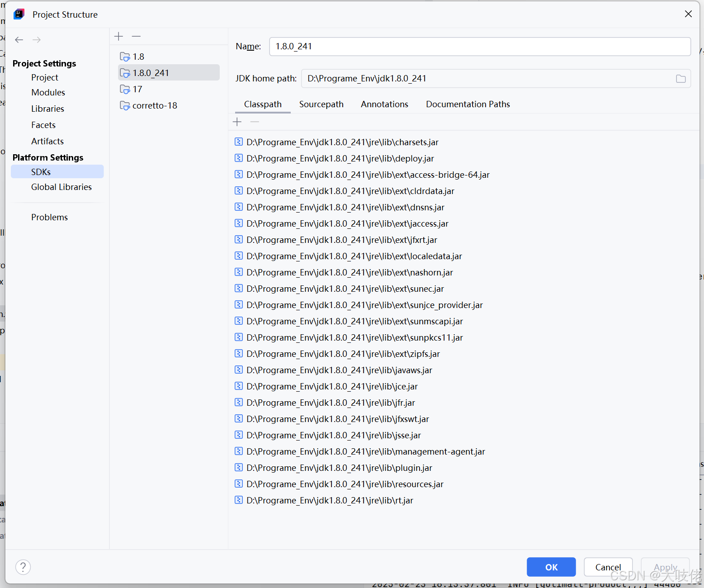This screenshot has height=588, width=704.
Task: Browse JDK home path via folder icon
Action: tap(680, 78)
